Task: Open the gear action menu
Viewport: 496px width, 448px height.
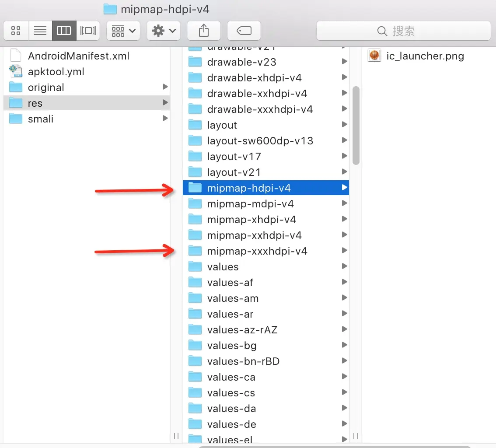Action: coord(164,31)
